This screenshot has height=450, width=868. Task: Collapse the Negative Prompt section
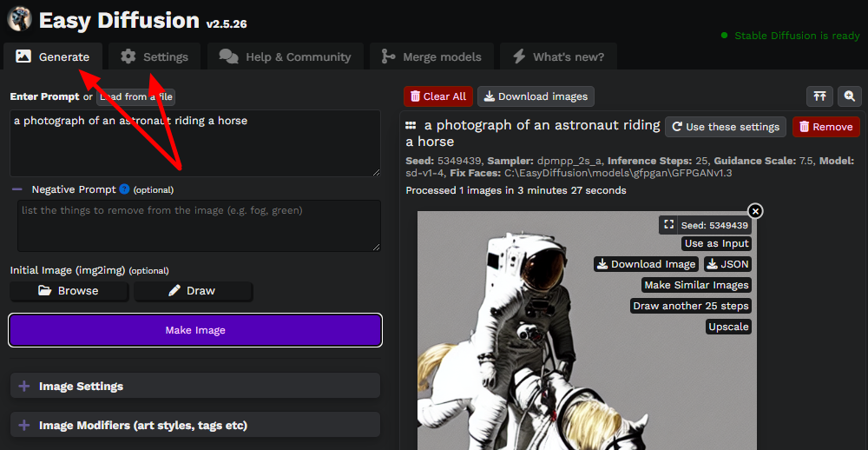(17, 189)
